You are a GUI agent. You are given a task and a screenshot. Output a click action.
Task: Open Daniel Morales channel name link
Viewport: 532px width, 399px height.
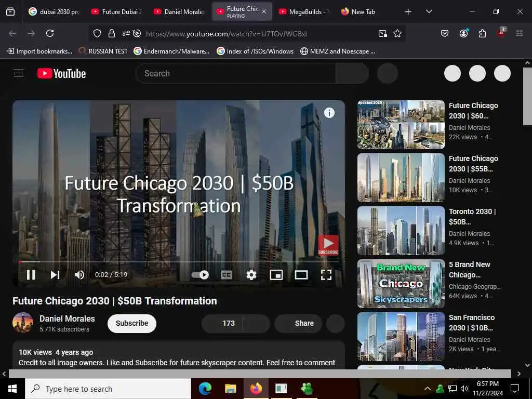67,318
